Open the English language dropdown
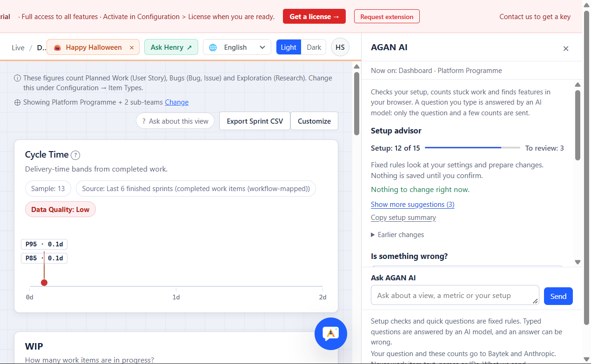This screenshot has height=364, width=591. pos(237,47)
